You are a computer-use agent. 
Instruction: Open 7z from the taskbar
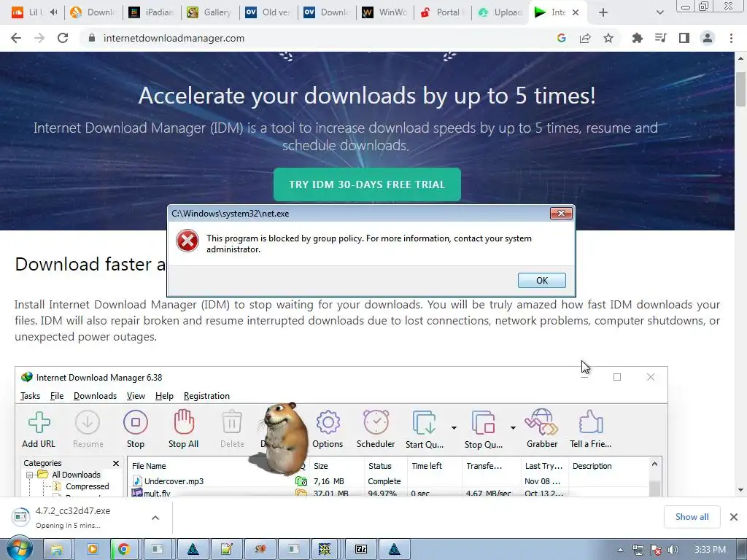point(360,550)
